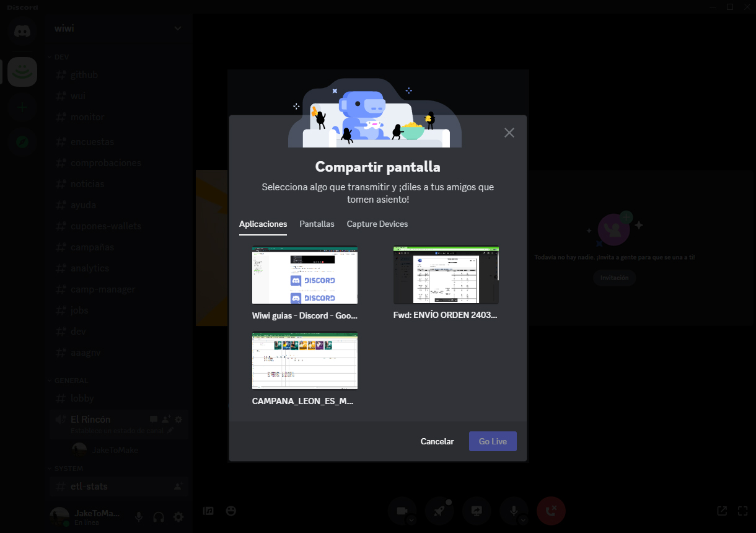The image size is (756, 533).
Task: Mute microphone in the user panel
Action: (139, 517)
